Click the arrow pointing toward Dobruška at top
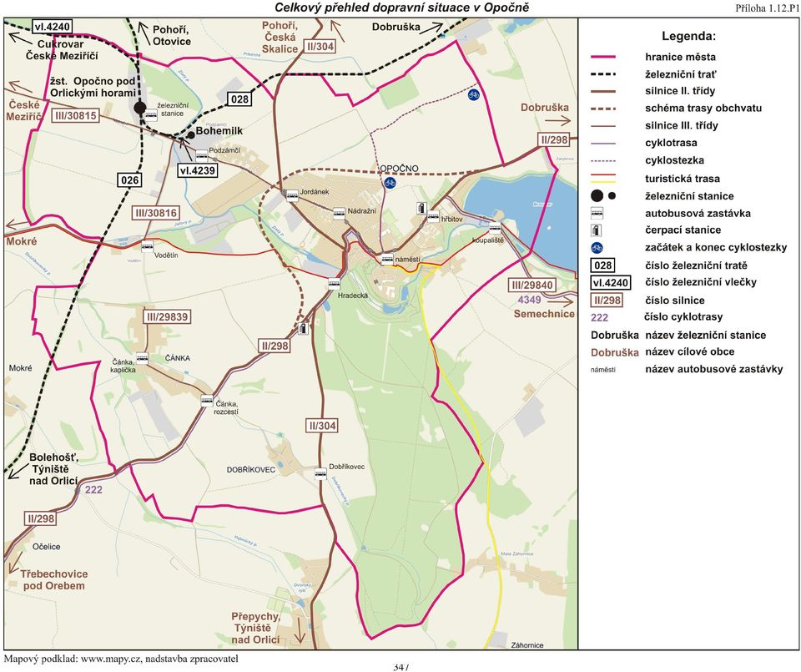Screen dimensions: 801x672 click(432, 28)
